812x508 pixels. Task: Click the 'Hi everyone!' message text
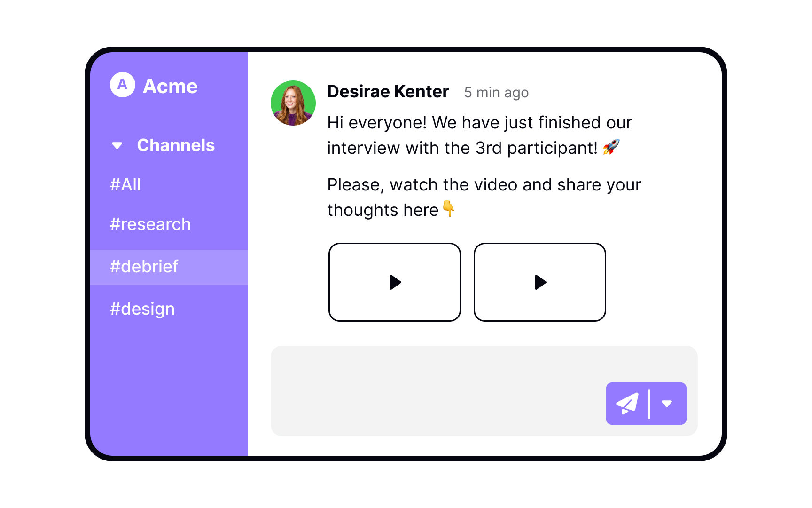click(x=479, y=123)
